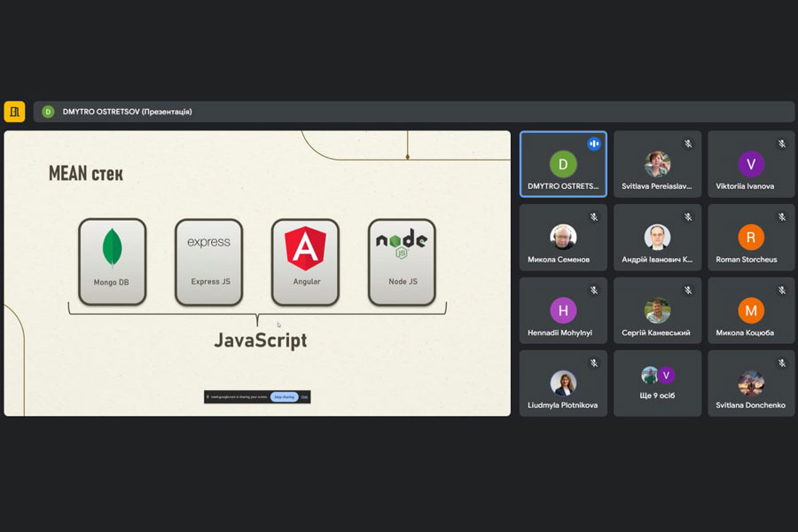798x532 pixels.
Task: Click the 'JavaScript' text on slide
Action: point(260,340)
